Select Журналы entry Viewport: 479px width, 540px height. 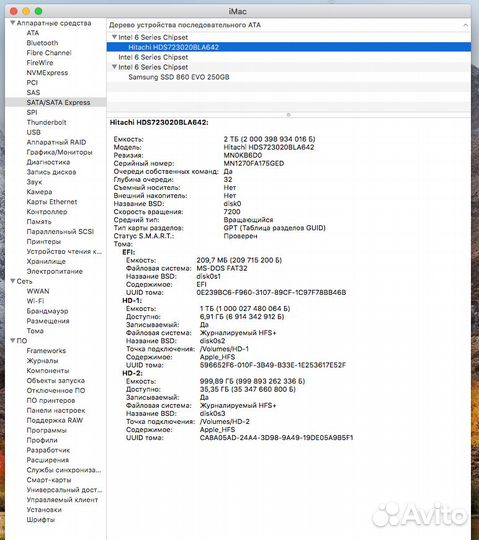42,361
